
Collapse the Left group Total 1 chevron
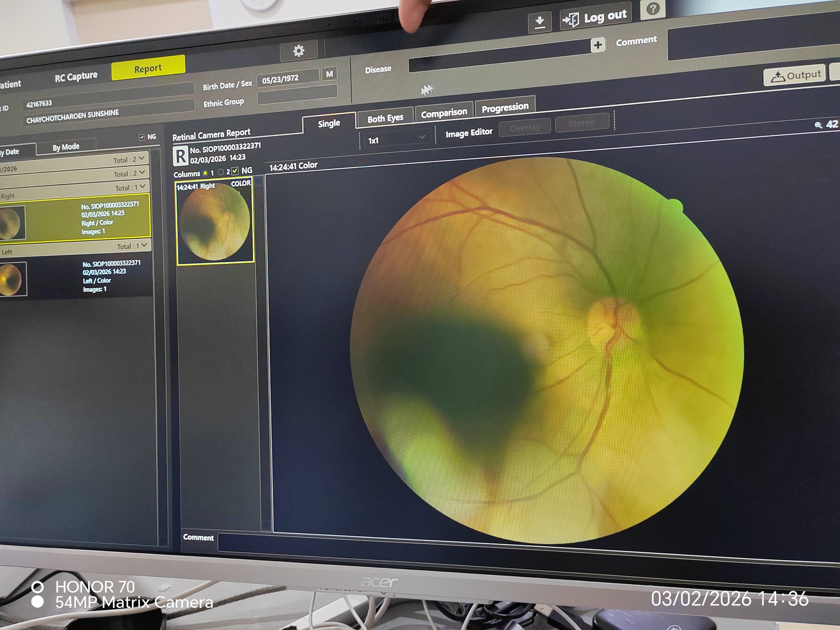coord(144,245)
